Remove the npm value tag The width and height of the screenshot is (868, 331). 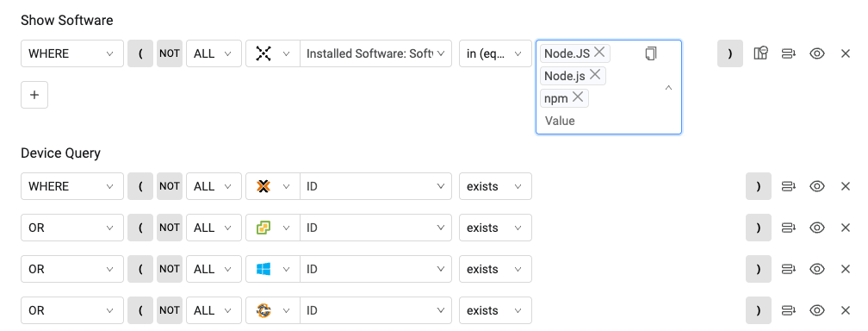(x=577, y=97)
